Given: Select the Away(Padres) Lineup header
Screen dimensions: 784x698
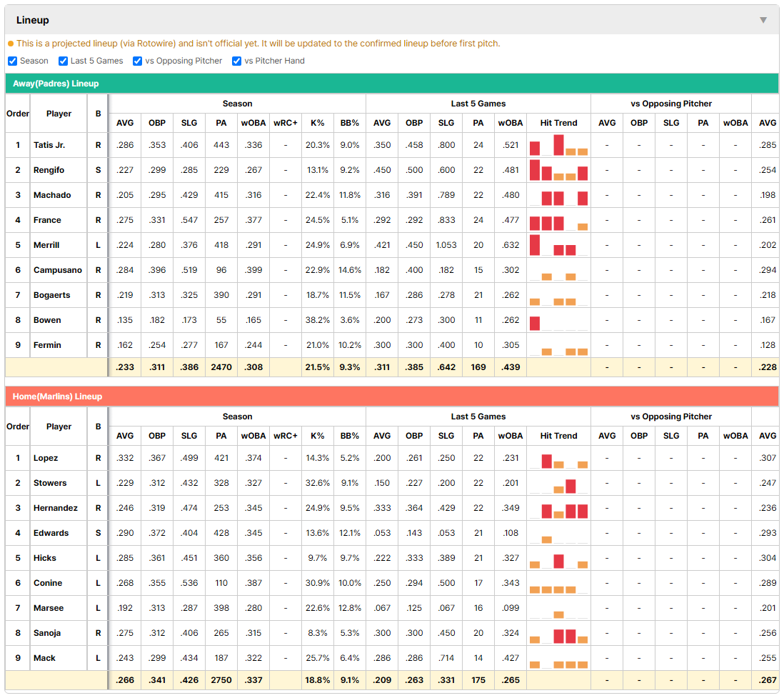Looking at the screenshot, I should coord(392,84).
